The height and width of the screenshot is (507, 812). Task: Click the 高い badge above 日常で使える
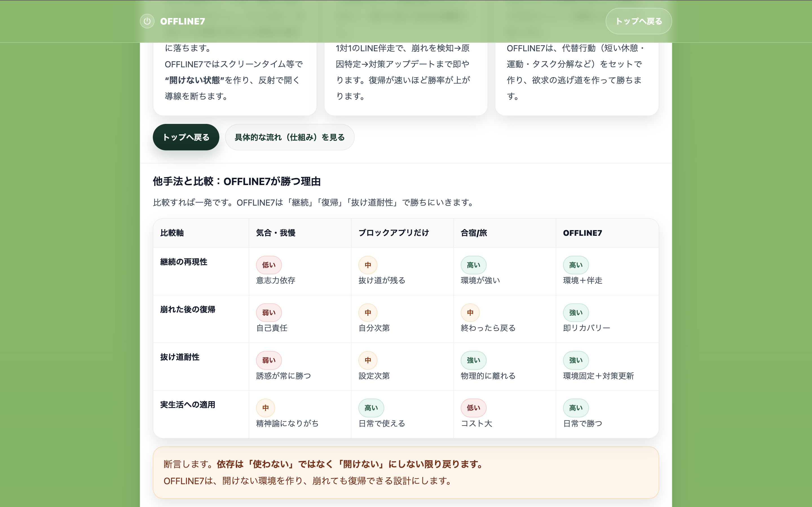point(371,408)
